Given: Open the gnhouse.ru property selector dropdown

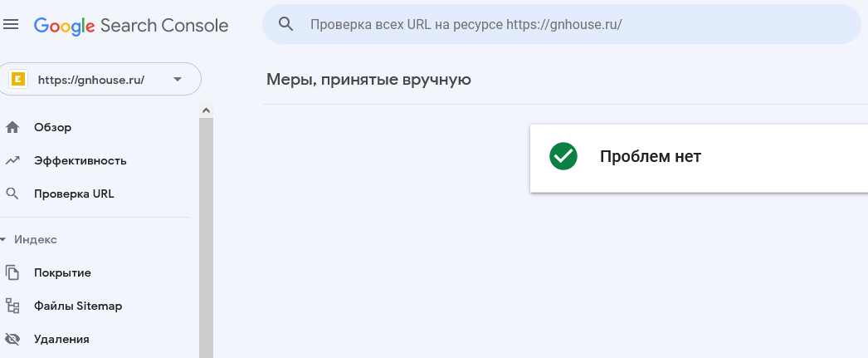Looking at the screenshot, I should tap(100, 79).
